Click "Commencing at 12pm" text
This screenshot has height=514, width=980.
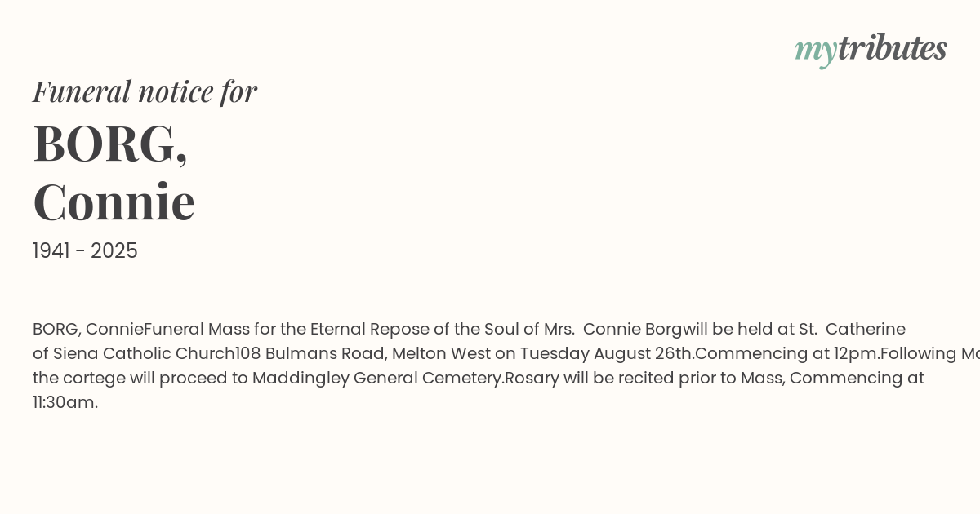click(x=786, y=353)
